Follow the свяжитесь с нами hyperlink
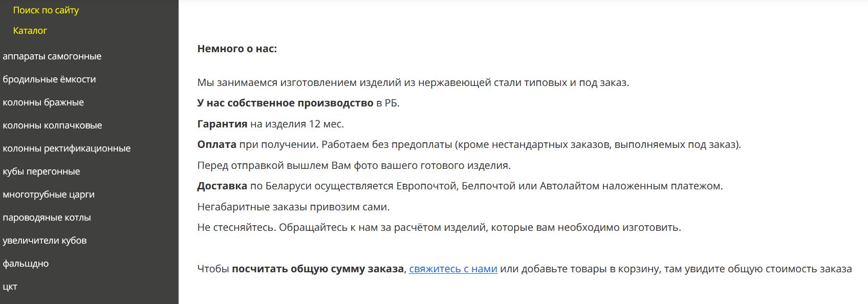This screenshot has height=304, width=868. [x=453, y=269]
